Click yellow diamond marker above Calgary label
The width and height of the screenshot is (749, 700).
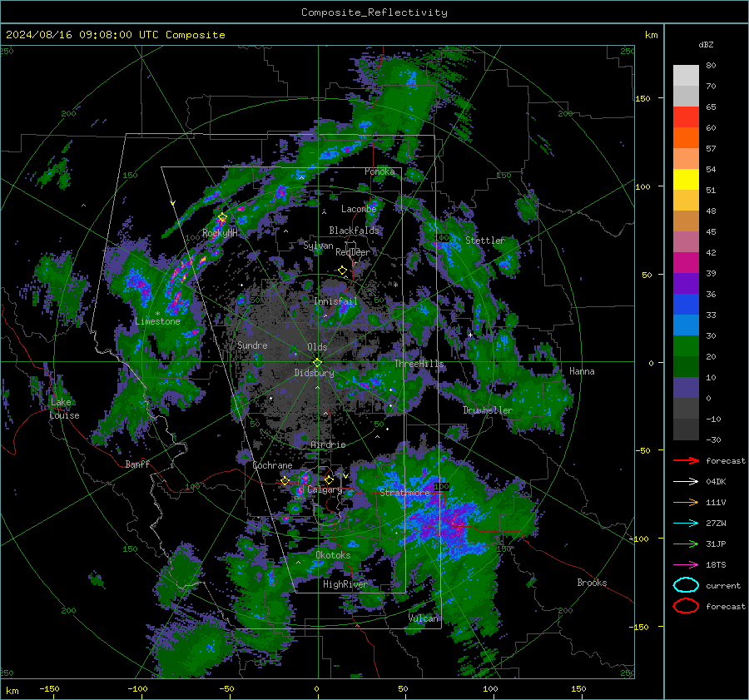click(329, 479)
